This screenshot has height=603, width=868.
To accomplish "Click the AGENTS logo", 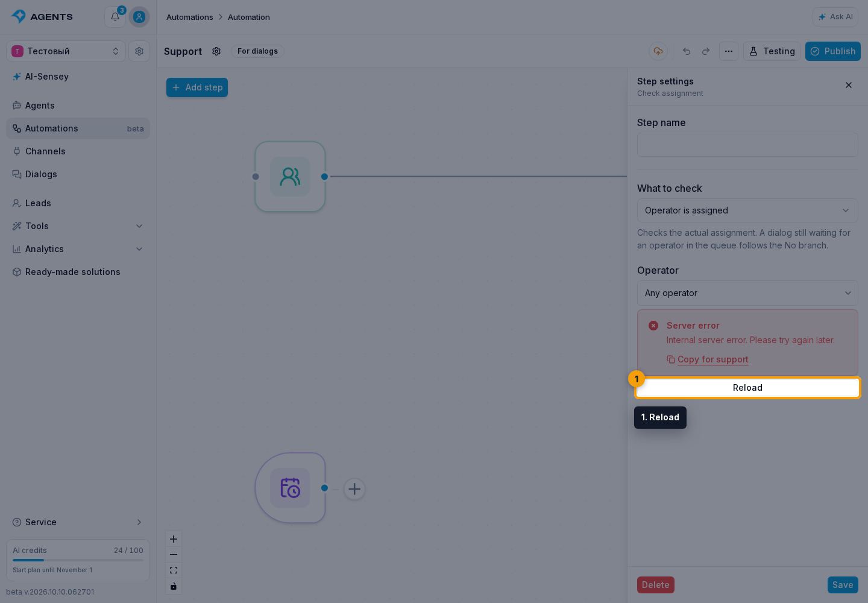I will (42, 17).
